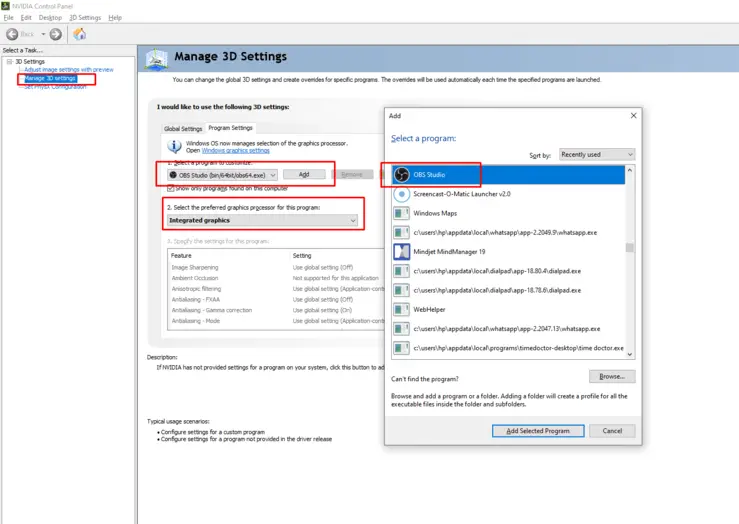
Task: Click the dialpad app-18.80.4 entry icon
Action: coord(402,271)
